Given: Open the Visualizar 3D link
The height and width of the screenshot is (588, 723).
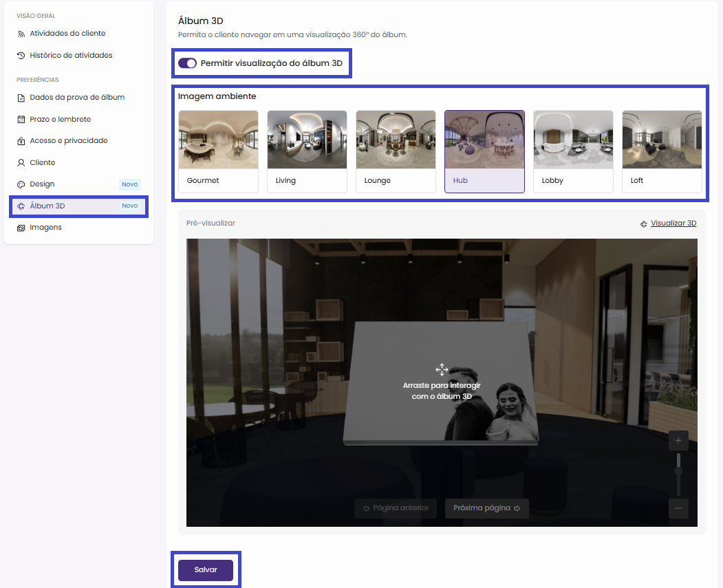Looking at the screenshot, I should pyautogui.click(x=673, y=224).
